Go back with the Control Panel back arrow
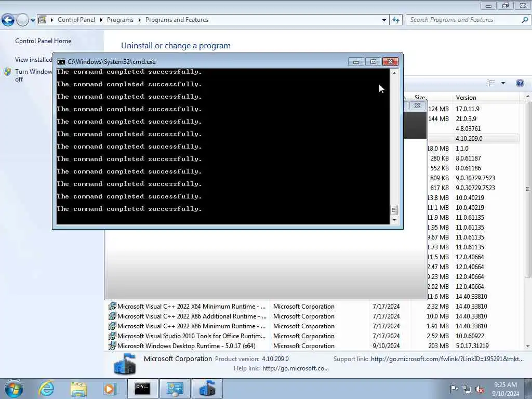The image size is (532, 399). click(x=8, y=20)
